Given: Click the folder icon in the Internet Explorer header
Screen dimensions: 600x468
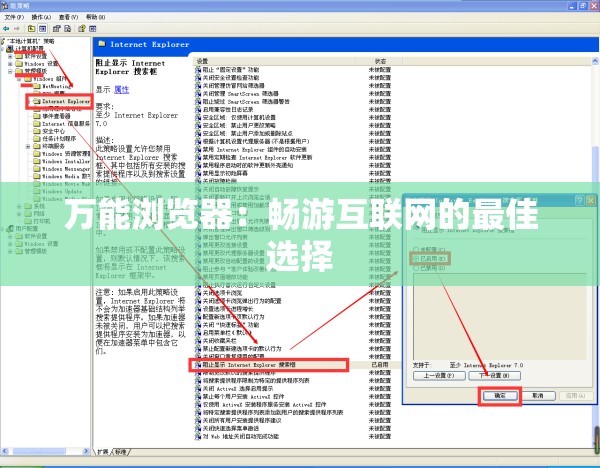Looking at the screenshot, I should tap(102, 44).
